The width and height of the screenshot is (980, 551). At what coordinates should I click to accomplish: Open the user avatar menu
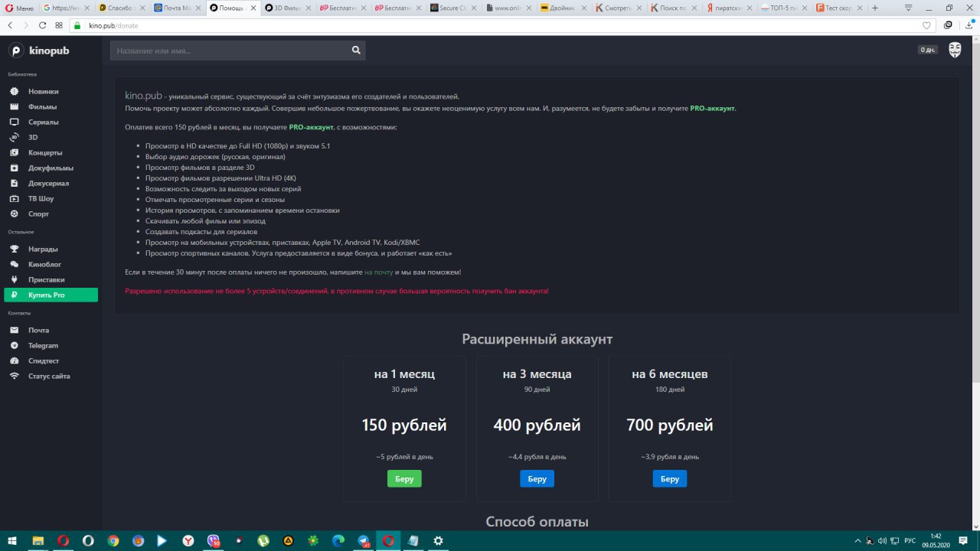(955, 50)
